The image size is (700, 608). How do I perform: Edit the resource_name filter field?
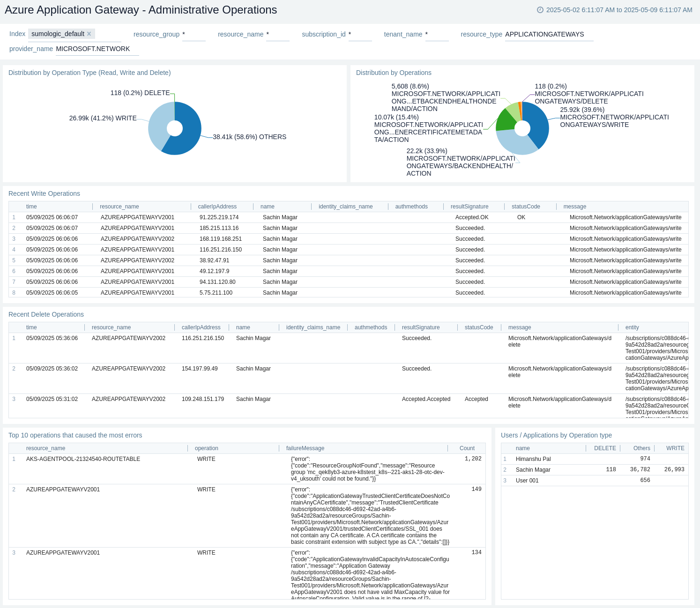tap(277, 34)
